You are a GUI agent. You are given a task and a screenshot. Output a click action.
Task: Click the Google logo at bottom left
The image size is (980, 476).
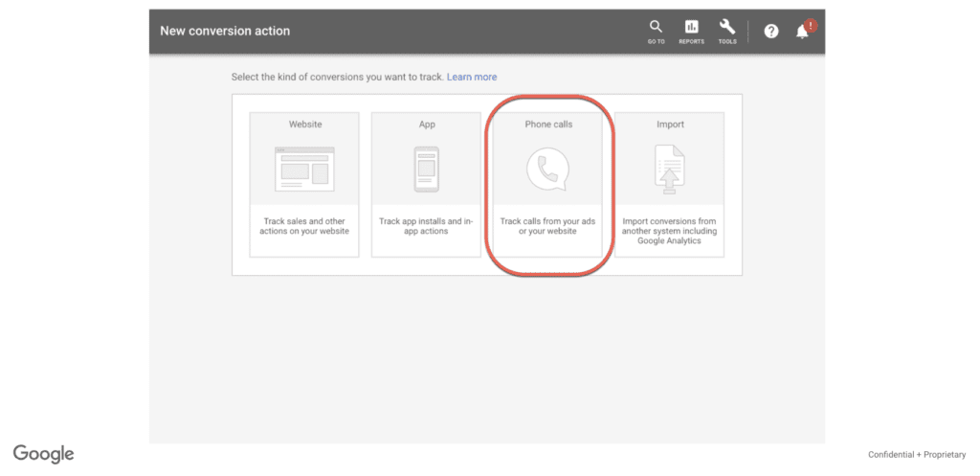click(x=43, y=454)
